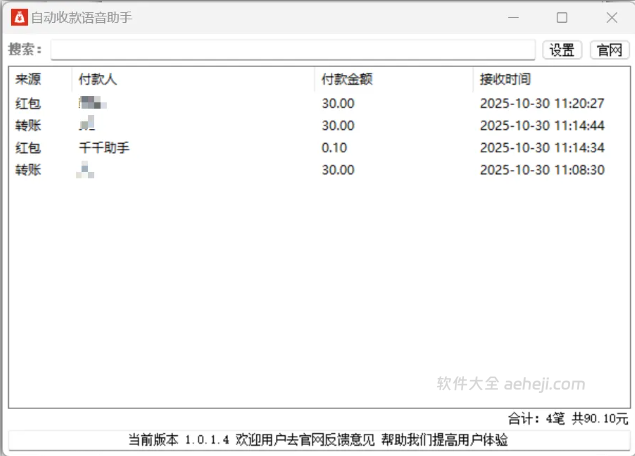Viewport: 635px width, 456px height.
Task: Close the 自动收款语音助手 window
Action: [611, 17]
